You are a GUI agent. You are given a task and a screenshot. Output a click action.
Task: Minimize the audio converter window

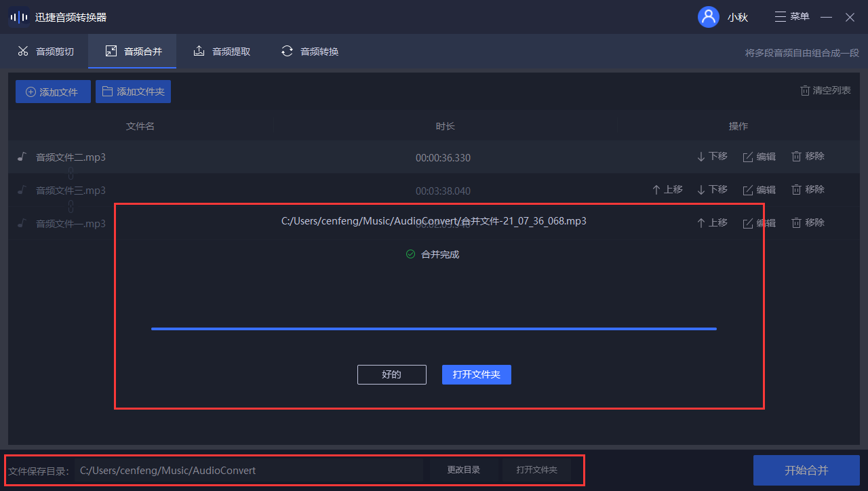[x=826, y=17]
